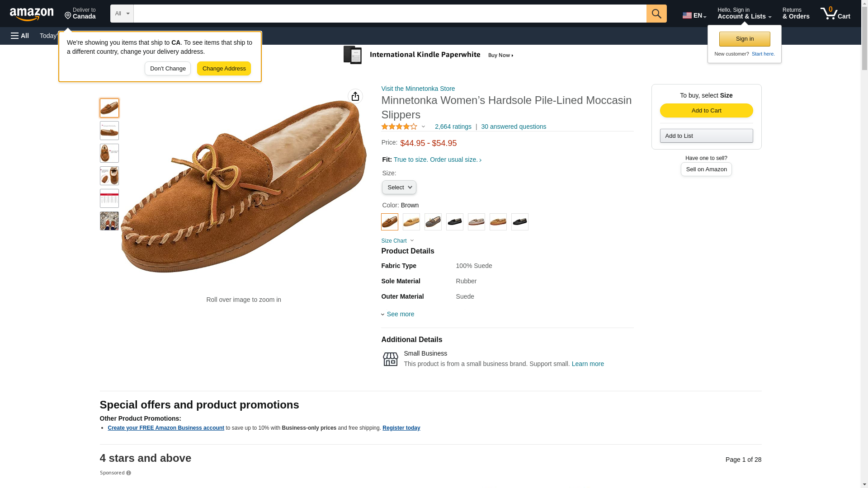Click the search magnifier button

pos(656,14)
